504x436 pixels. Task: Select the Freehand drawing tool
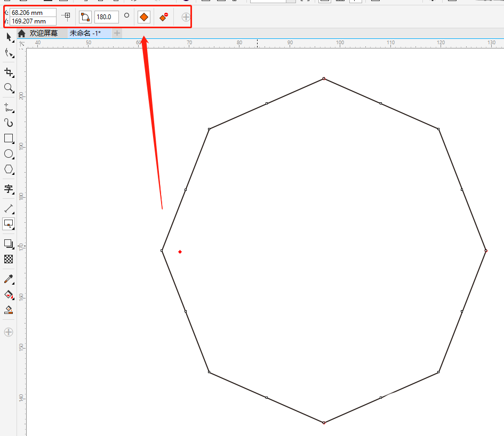click(x=9, y=107)
